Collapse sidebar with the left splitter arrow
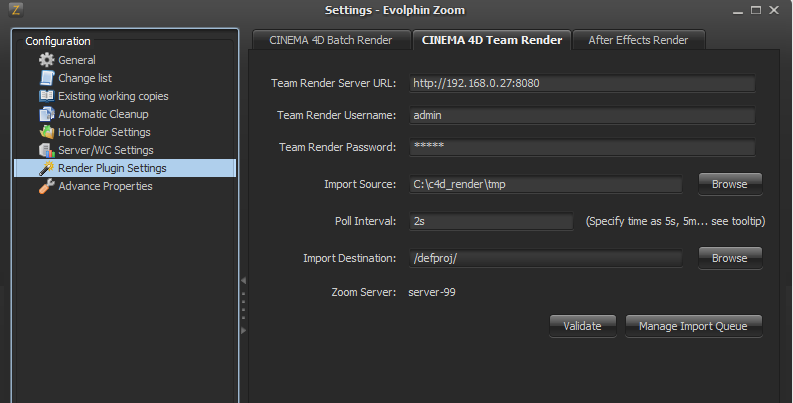 (244, 280)
